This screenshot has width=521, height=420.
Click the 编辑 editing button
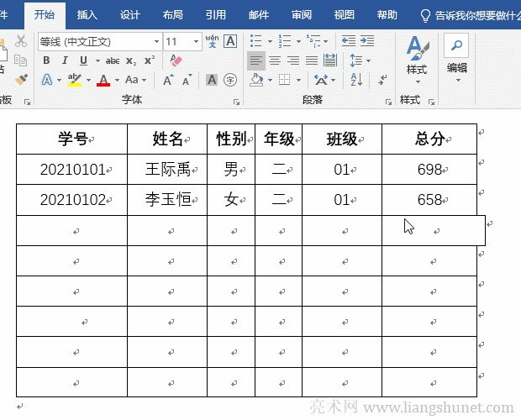[456, 57]
